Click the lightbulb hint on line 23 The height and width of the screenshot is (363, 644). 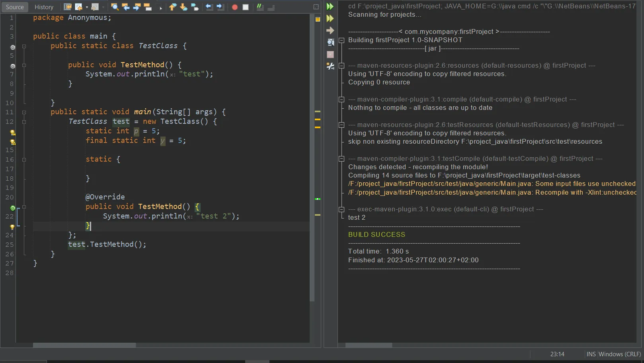coord(12,226)
